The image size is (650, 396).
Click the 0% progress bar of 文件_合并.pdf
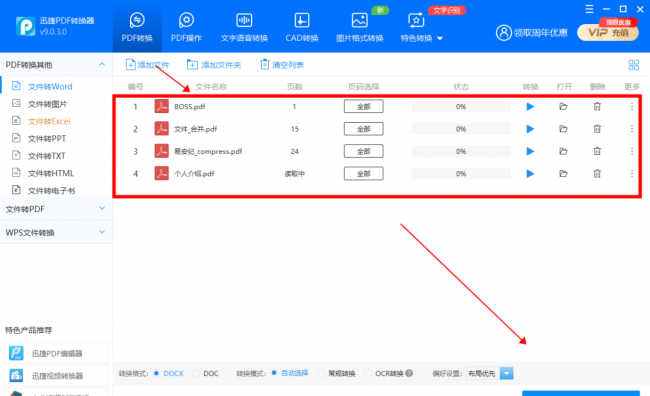coord(461,129)
